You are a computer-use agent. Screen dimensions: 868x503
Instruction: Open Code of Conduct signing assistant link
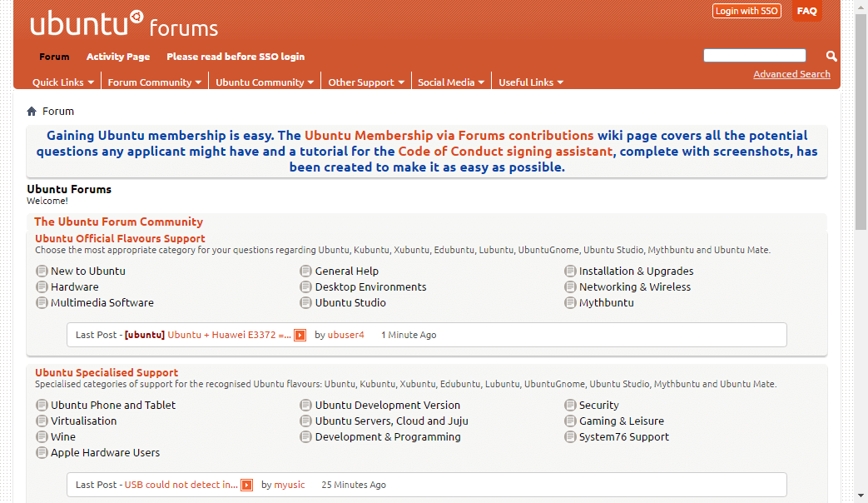[505, 152]
